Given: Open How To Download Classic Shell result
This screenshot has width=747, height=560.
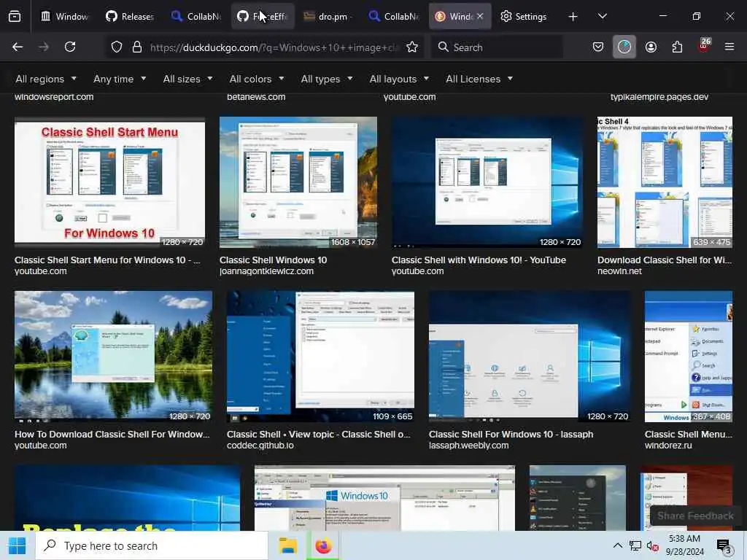Looking at the screenshot, I should pos(112,435).
